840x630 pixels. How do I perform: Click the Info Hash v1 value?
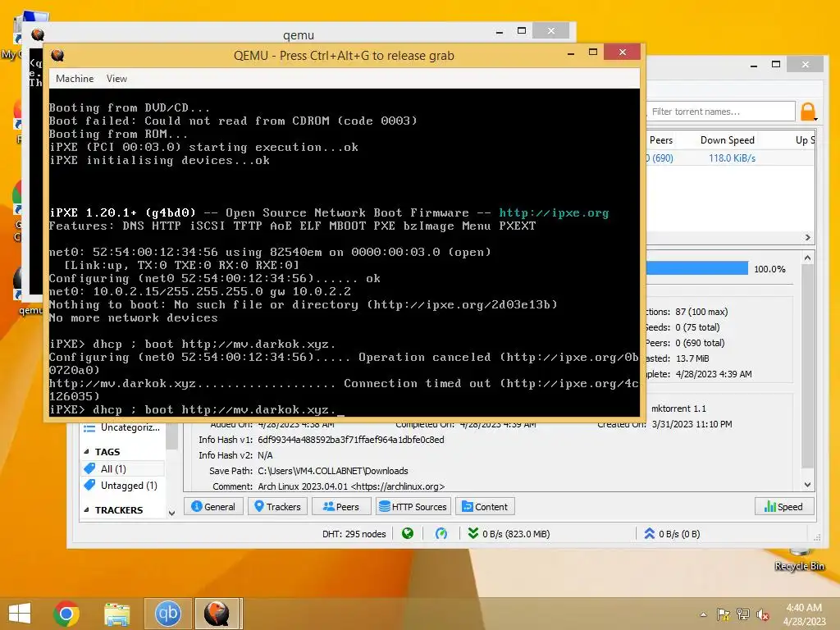(x=351, y=440)
